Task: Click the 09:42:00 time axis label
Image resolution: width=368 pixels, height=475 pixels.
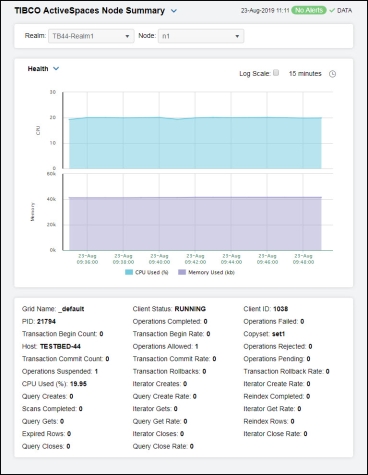Action: [195, 259]
